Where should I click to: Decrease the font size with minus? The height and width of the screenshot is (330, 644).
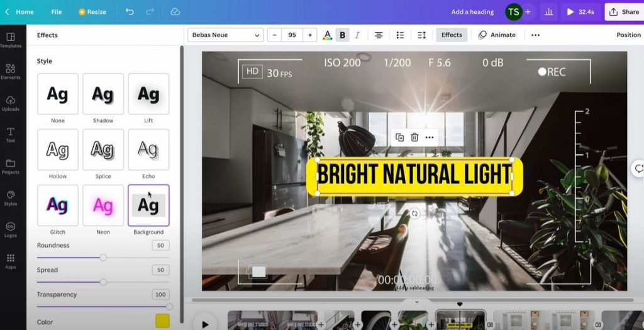[274, 35]
